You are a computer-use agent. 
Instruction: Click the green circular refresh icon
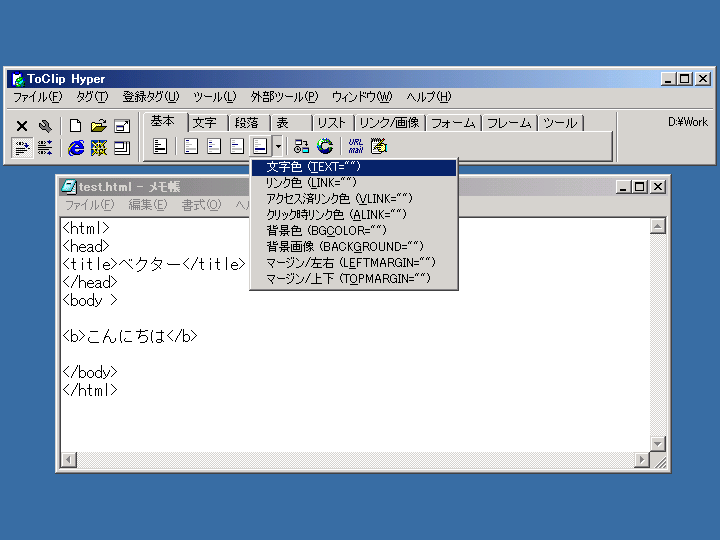pyautogui.click(x=325, y=146)
